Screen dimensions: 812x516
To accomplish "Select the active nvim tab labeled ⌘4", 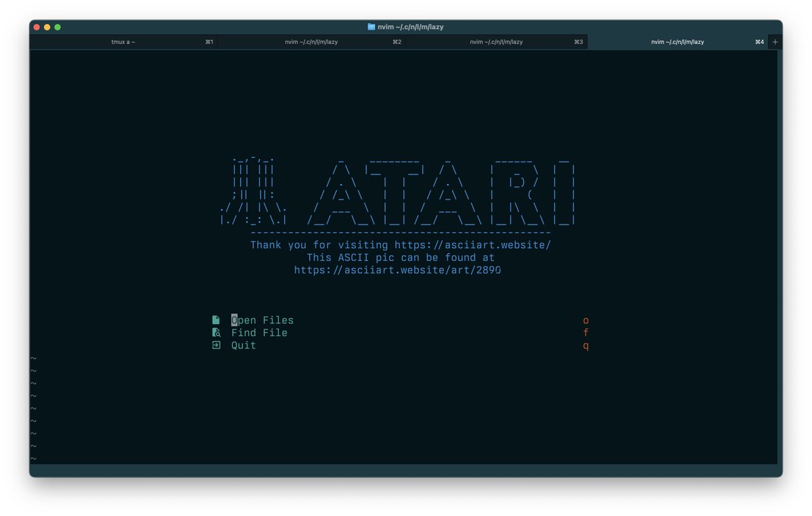I will click(678, 42).
